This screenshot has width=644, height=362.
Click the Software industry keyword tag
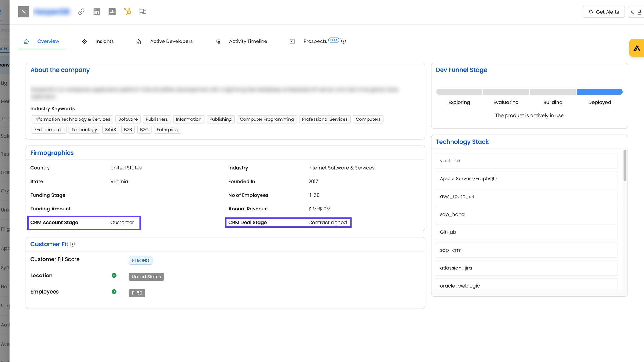tap(128, 119)
